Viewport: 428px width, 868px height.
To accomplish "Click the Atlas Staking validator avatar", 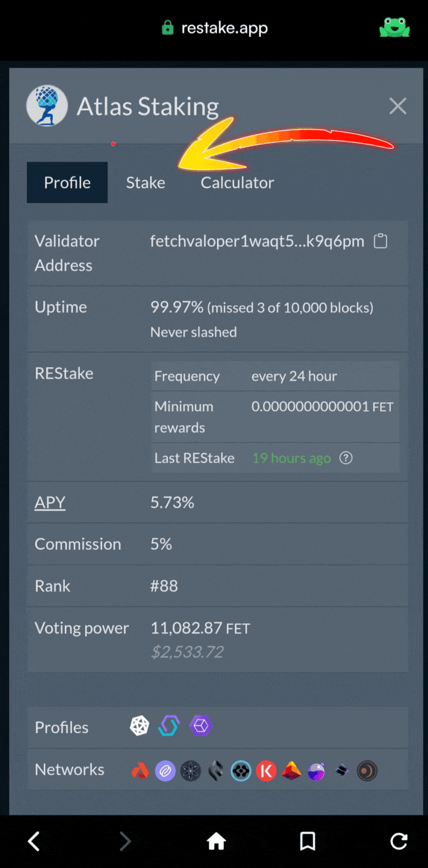I will (x=47, y=106).
